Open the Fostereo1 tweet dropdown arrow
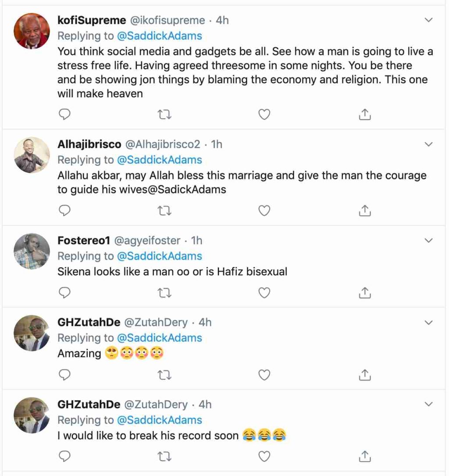This screenshot has width=449, height=476. [x=429, y=240]
